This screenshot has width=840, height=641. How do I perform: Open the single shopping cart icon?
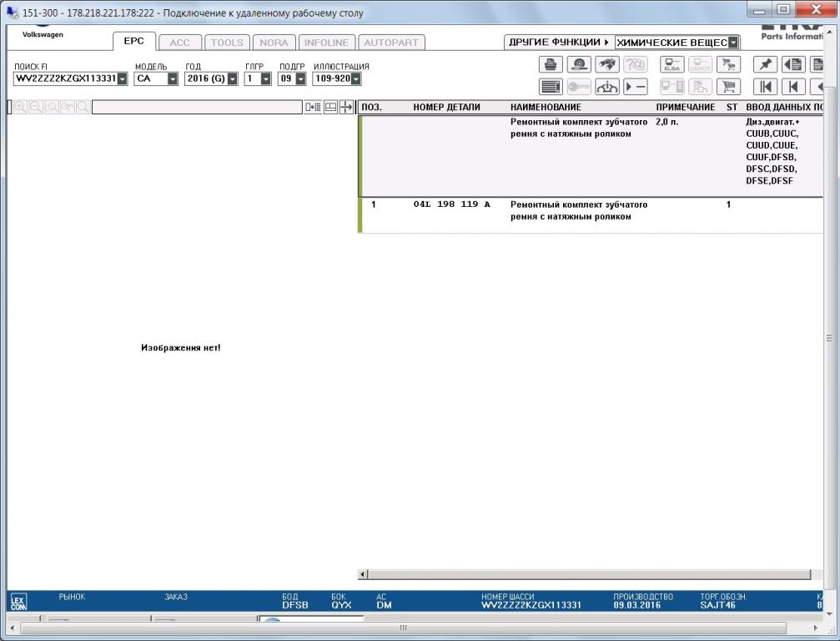point(728,86)
